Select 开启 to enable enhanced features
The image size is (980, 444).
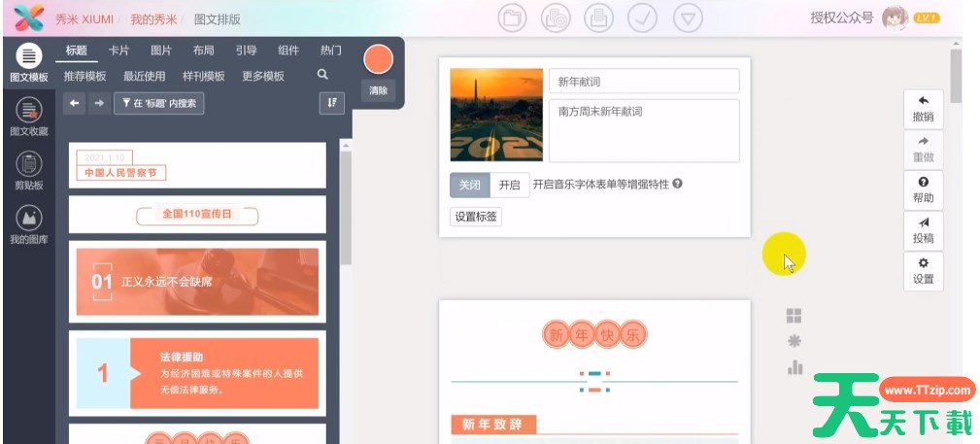click(x=509, y=185)
